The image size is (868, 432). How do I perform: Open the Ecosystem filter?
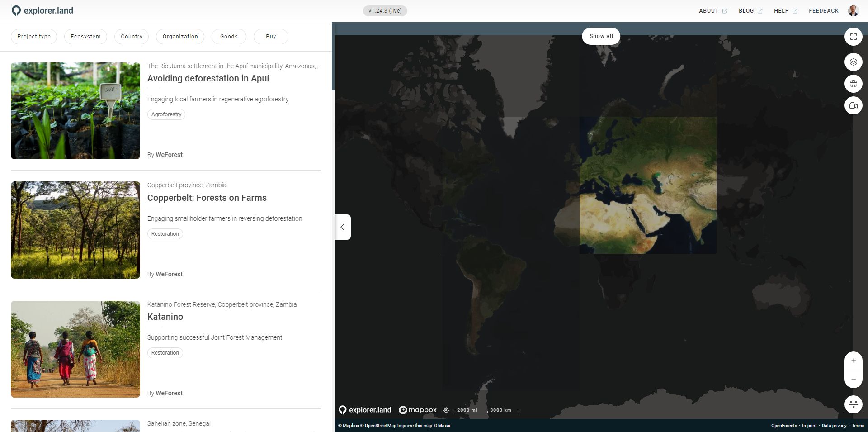[x=85, y=37]
